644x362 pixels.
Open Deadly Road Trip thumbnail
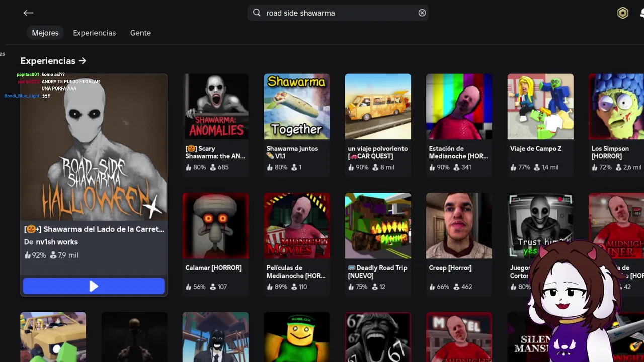tap(378, 226)
